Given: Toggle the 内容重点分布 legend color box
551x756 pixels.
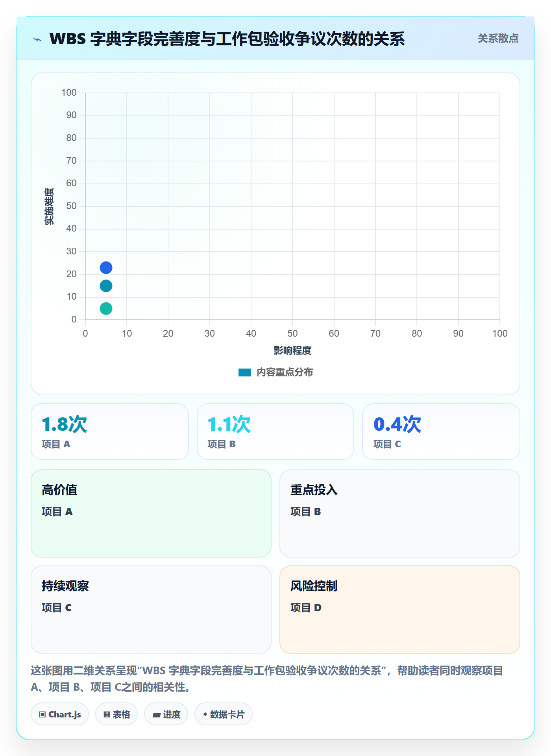Looking at the screenshot, I should tap(245, 372).
